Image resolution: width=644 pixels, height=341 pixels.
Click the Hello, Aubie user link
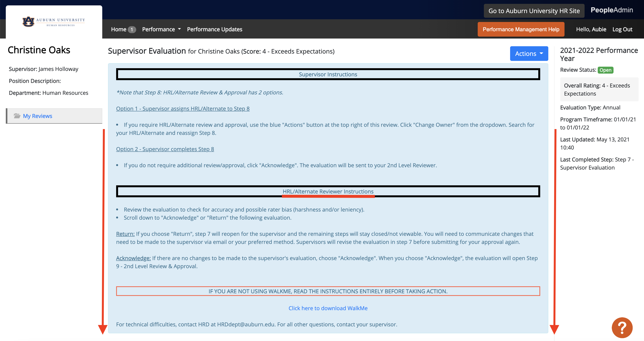pos(591,29)
